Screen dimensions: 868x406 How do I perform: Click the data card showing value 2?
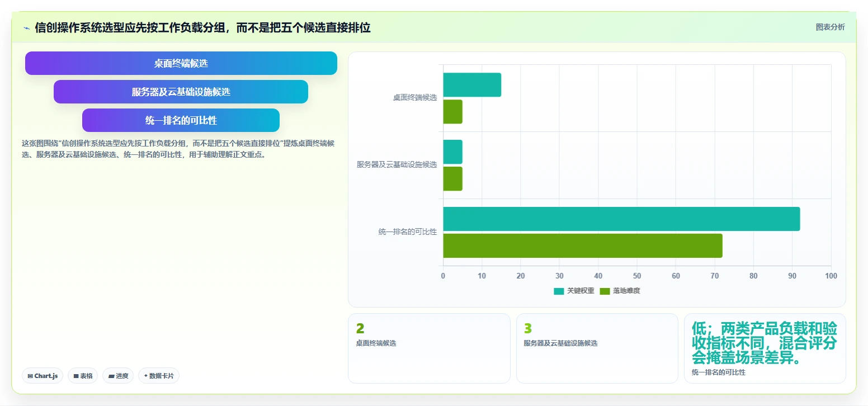point(429,348)
